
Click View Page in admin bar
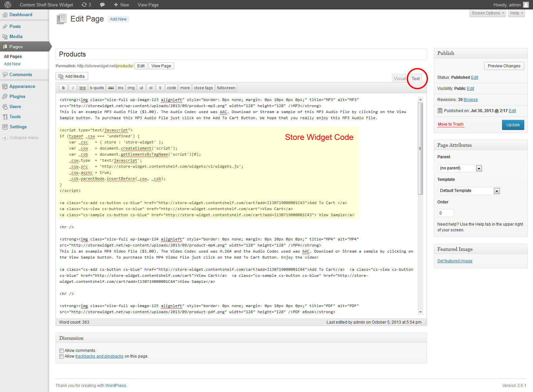(x=148, y=5)
